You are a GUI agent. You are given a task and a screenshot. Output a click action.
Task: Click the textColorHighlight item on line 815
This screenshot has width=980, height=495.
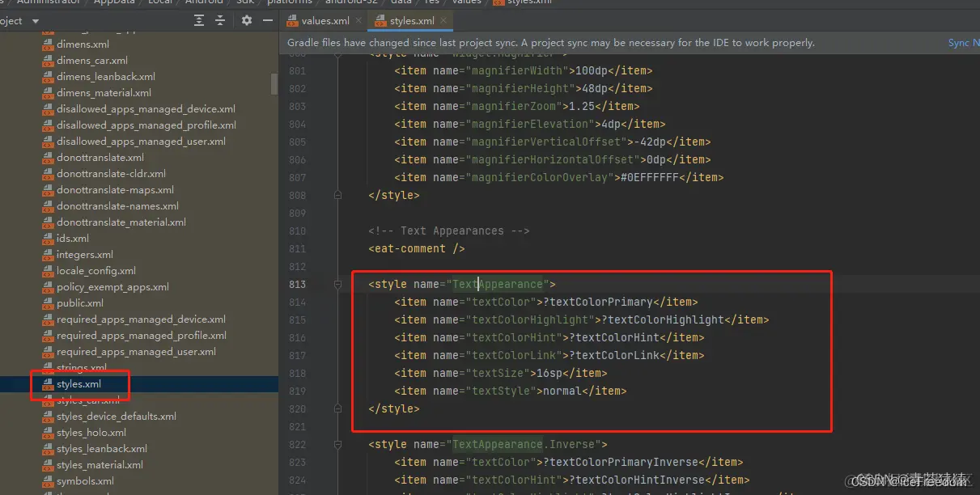581,319
